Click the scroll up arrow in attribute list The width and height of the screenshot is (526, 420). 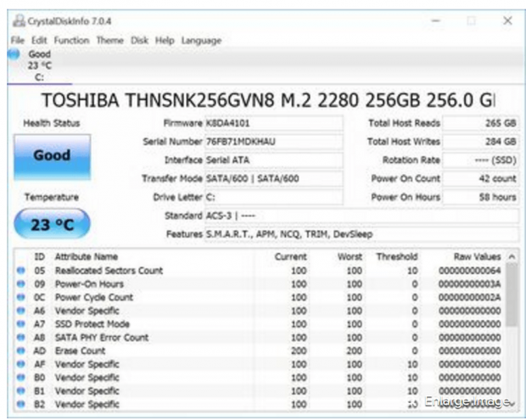click(512, 257)
